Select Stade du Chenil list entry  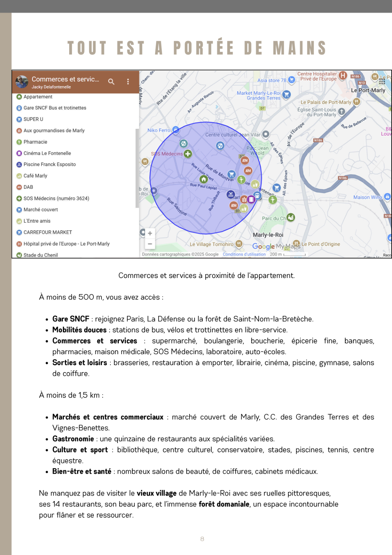coord(37,255)
